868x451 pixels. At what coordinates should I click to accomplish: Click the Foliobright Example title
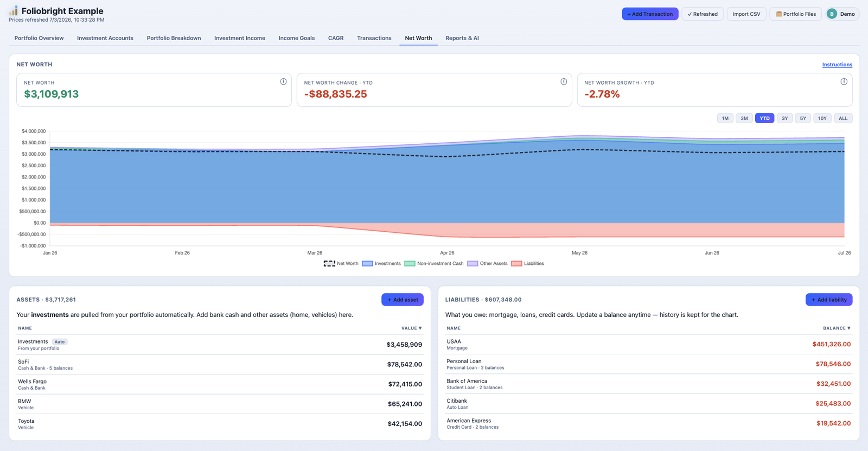62,11
